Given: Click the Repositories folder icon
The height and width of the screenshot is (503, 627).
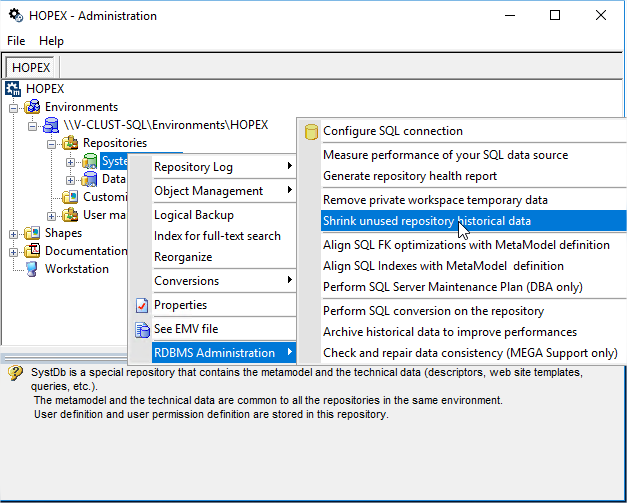Looking at the screenshot, I should click(70, 143).
